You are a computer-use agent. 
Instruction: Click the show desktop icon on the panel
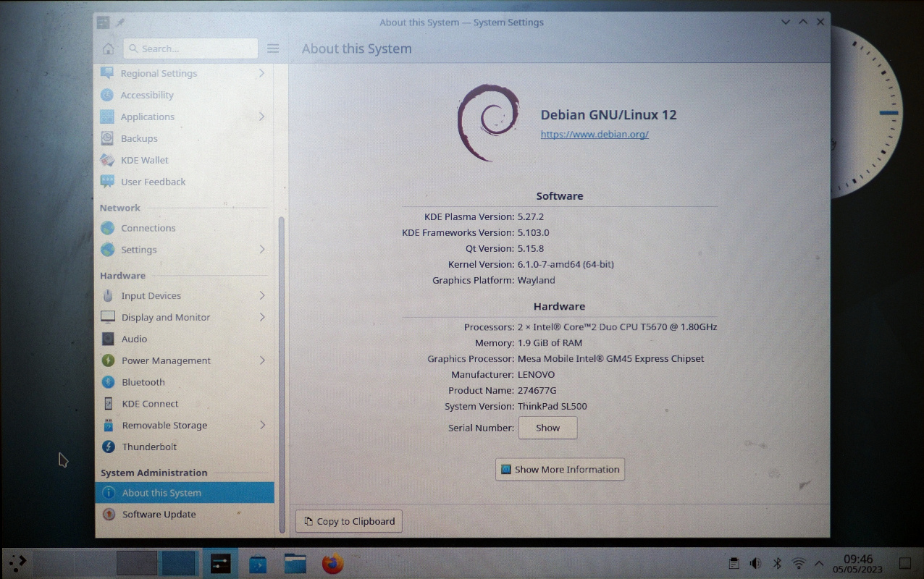point(905,563)
